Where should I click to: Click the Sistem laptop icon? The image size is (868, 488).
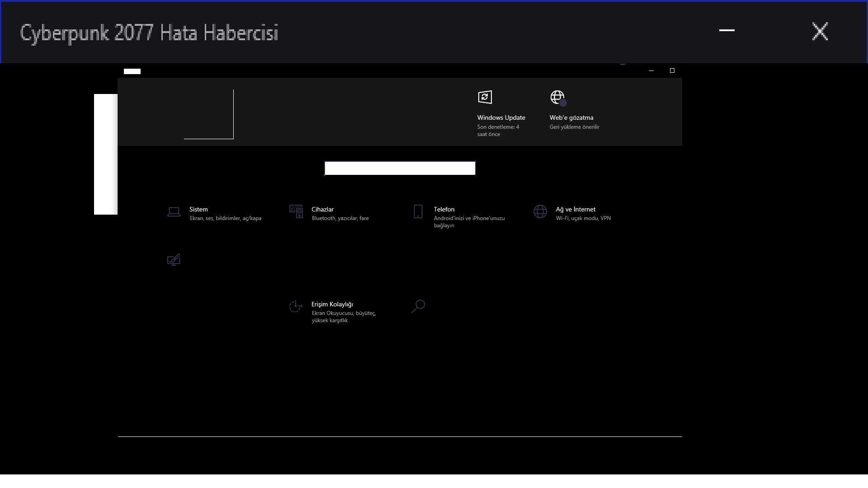[x=174, y=211]
